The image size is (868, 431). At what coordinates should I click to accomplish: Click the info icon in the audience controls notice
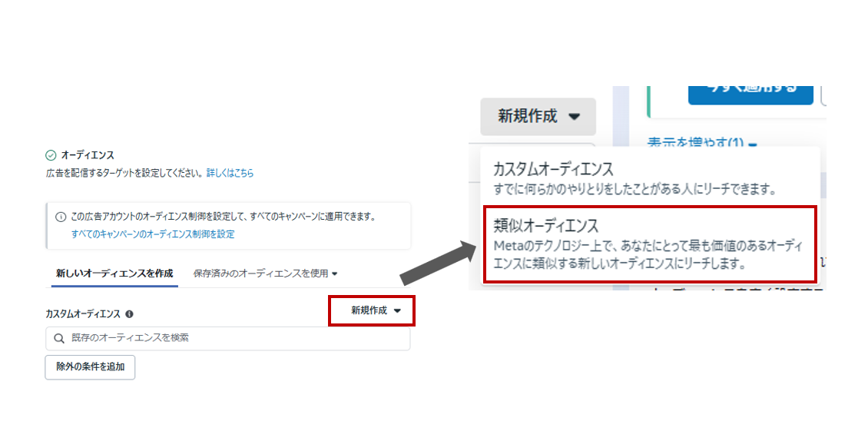click(61, 217)
